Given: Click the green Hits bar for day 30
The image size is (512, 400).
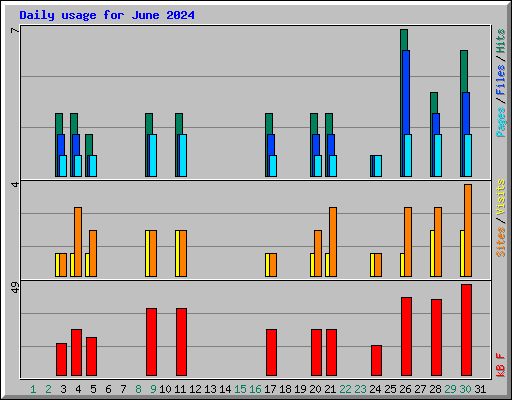Looking at the screenshot, I should [x=464, y=72].
